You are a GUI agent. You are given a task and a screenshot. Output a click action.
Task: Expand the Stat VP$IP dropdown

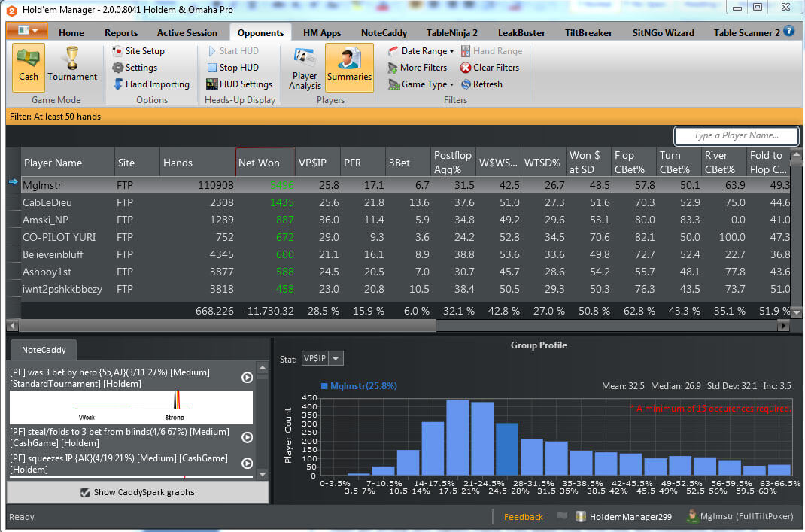[336, 358]
